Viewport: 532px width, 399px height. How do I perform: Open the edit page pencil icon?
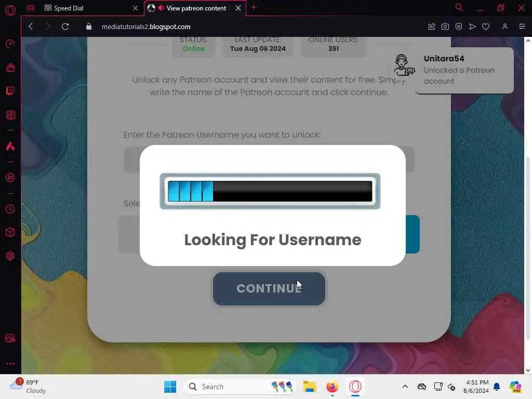coord(432,26)
